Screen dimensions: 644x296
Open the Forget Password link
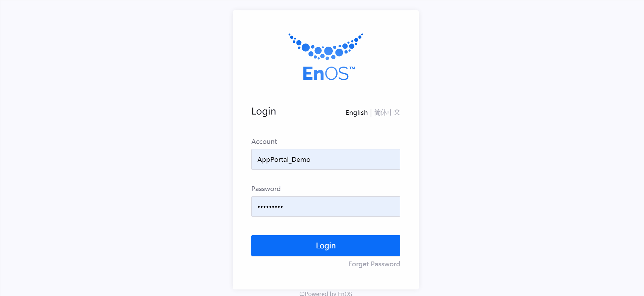(374, 264)
